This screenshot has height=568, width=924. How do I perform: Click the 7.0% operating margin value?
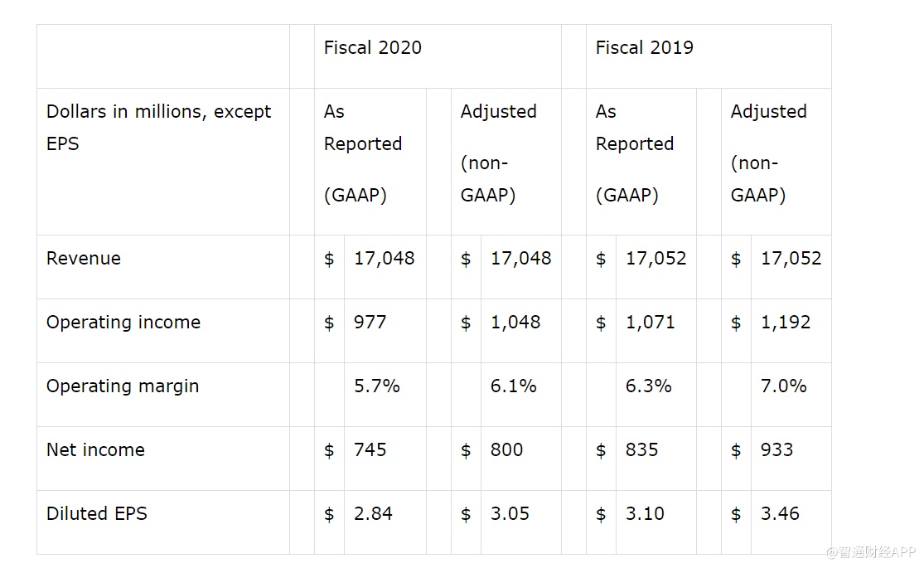click(x=784, y=386)
